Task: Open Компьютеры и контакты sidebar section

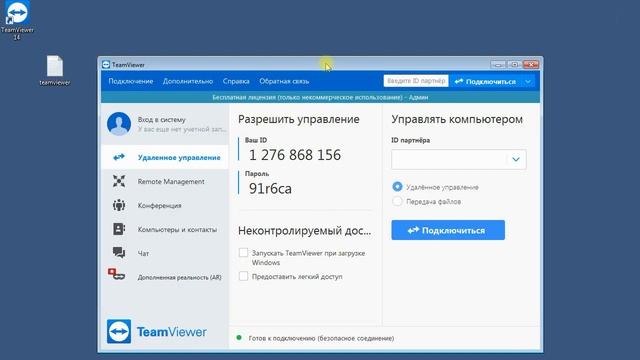Action: (x=165, y=229)
